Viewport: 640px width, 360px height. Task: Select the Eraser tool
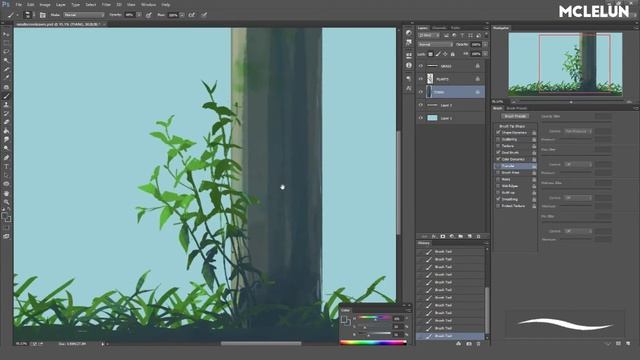(x=6, y=122)
